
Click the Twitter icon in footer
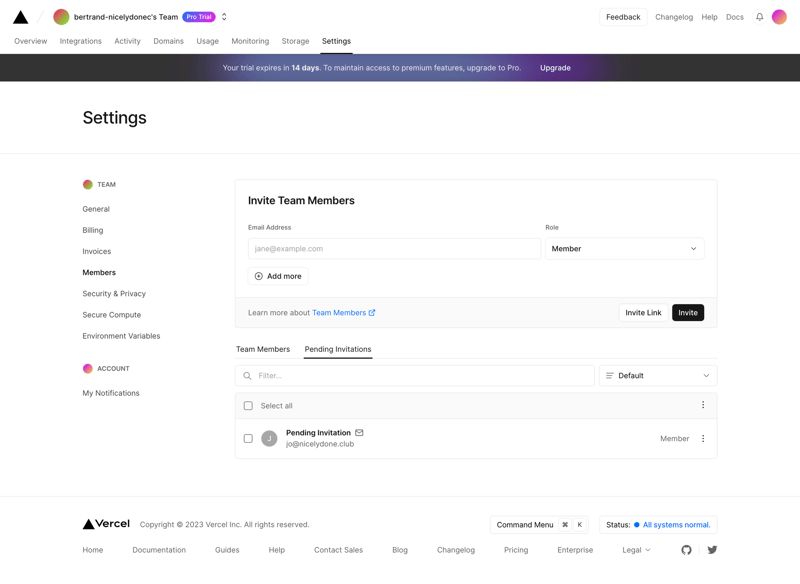pos(711,549)
